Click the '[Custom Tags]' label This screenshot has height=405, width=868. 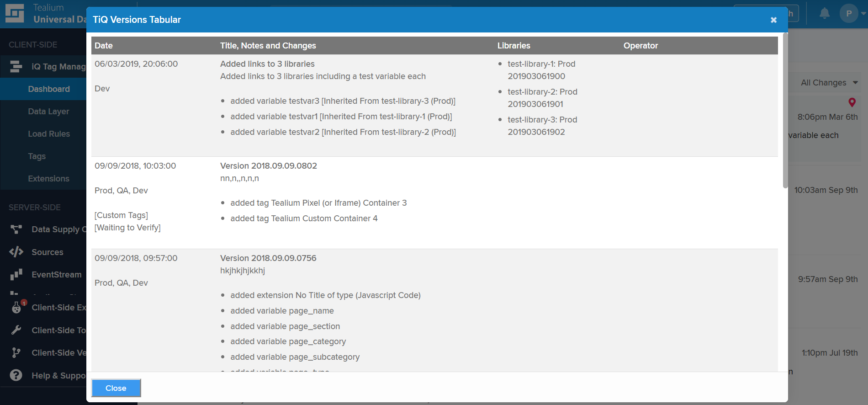121,215
